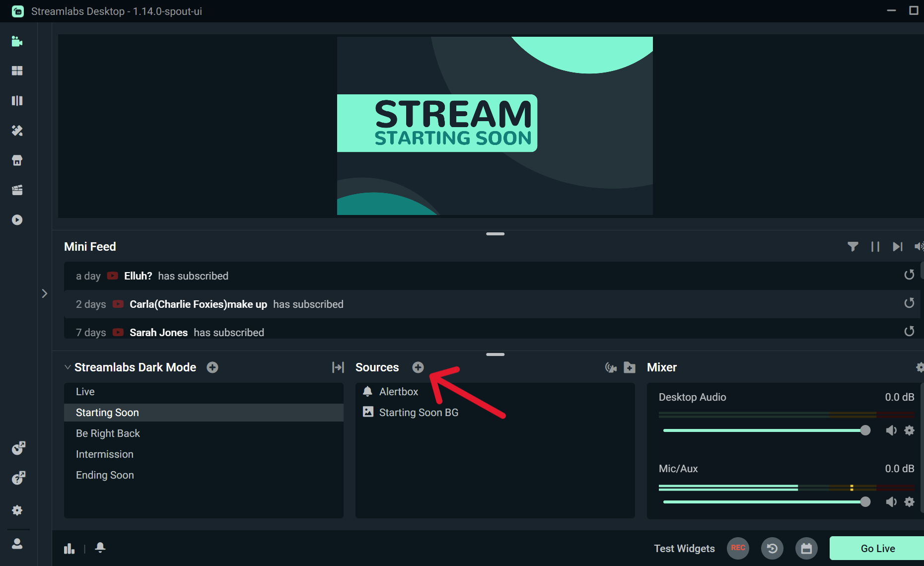Image resolution: width=924 pixels, height=566 pixels.
Task: Select the Starting Soon scene
Action: click(204, 413)
